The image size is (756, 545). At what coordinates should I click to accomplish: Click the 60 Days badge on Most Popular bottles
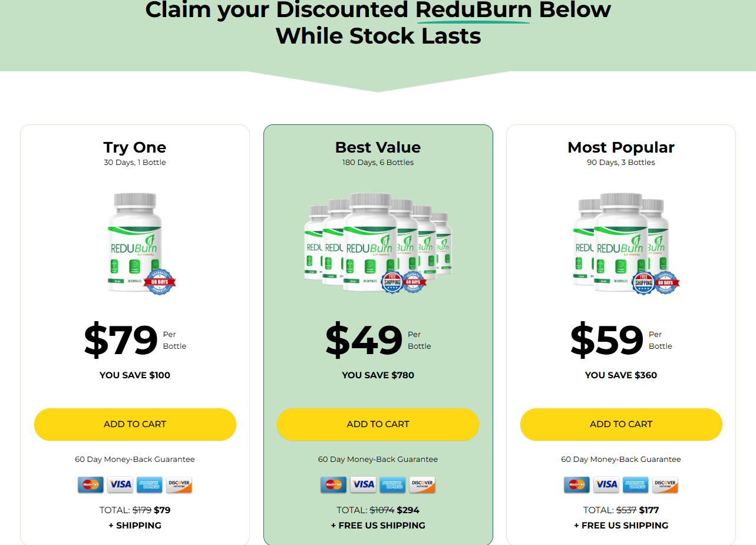click(x=666, y=283)
